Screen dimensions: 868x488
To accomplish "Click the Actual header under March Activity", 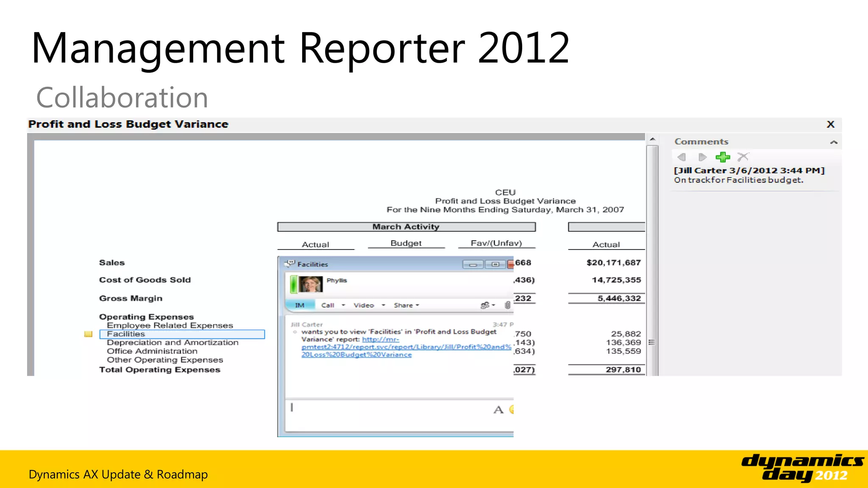I will click(315, 244).
